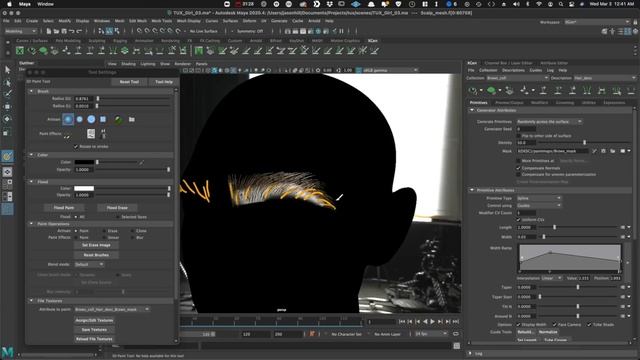Click the Save Textures button

pos(94,329)
